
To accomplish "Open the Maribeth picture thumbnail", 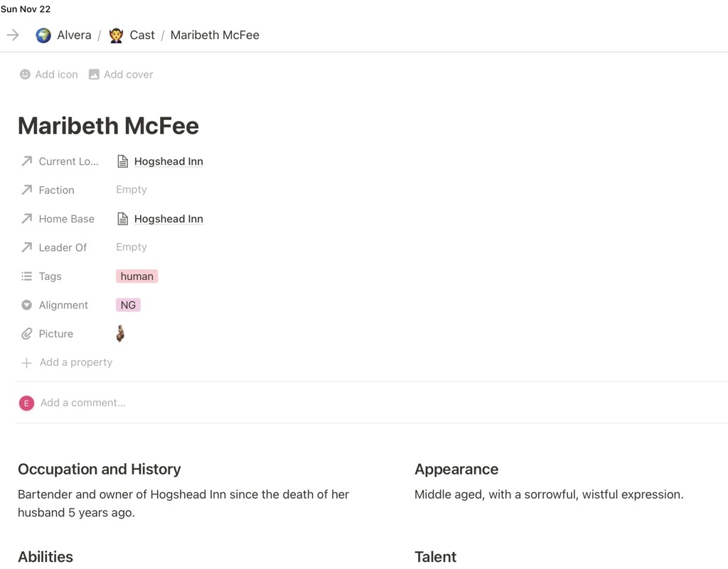I will (x=120, y=333).
